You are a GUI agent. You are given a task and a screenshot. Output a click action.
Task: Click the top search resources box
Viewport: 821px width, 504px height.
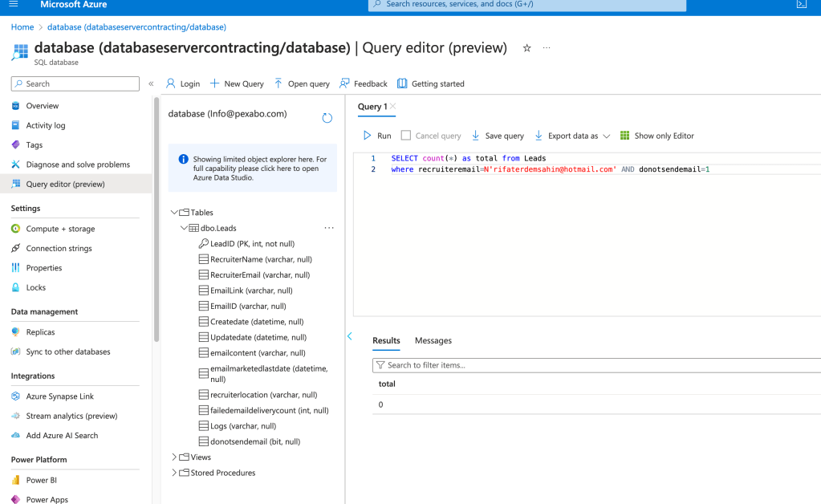coord(526,5)
